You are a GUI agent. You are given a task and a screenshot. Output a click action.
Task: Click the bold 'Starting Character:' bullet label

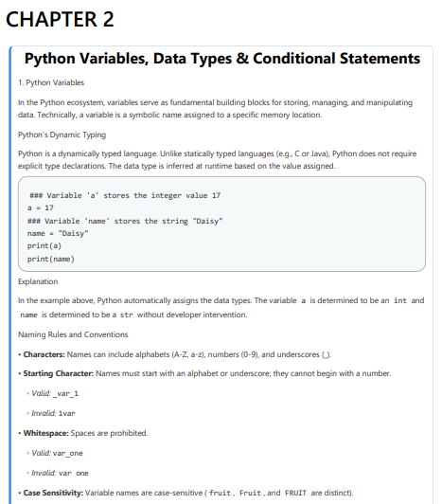coord(59,373)
